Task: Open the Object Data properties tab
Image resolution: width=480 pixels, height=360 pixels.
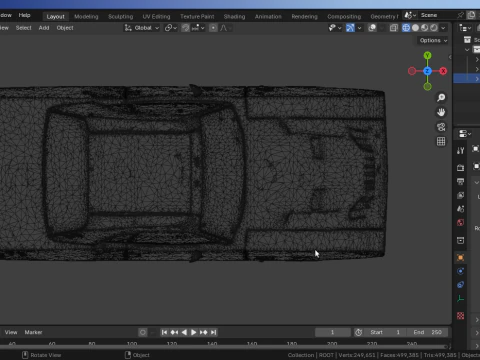Action: pyautogui.click(x=460, y=298)
